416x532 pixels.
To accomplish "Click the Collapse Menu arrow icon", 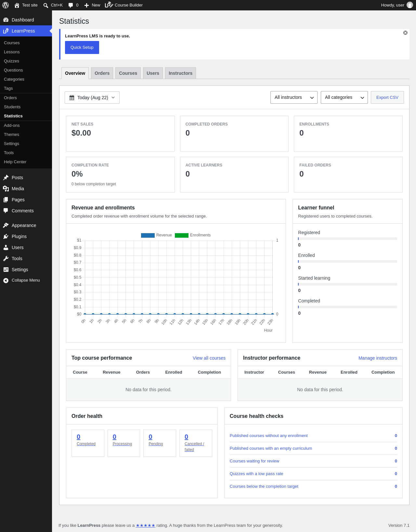I will [6, 280].
